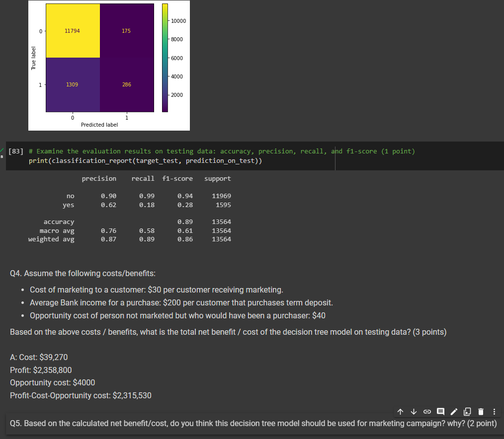Click the 'A: Cost: $39,270' answer line
The width and height of the screenshot is (504, 439).
tap(39, 357)
